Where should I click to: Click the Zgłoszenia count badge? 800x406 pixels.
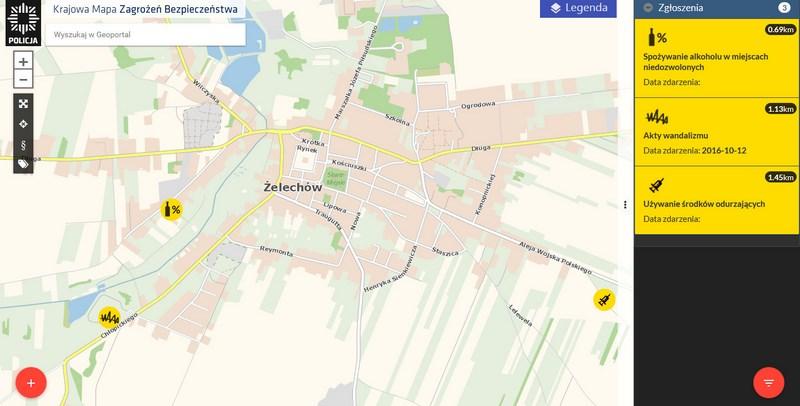784,8
